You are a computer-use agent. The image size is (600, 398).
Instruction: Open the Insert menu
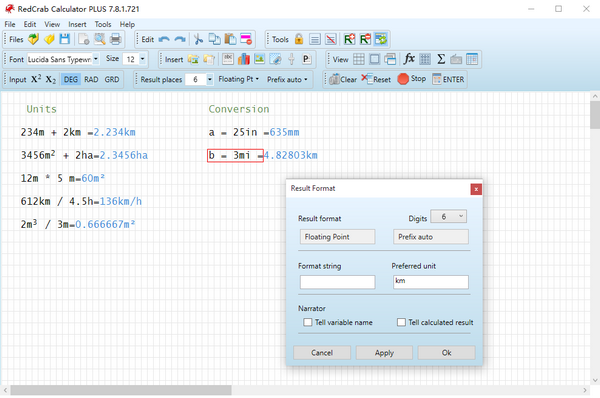tap(77, 24)
